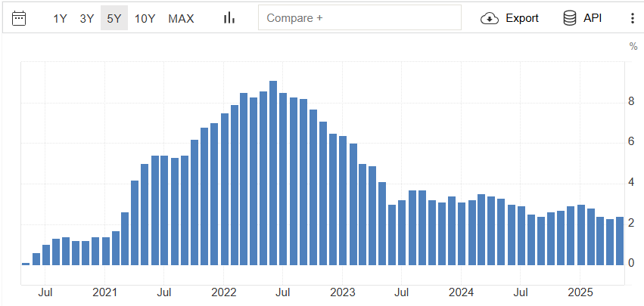This screenshot has width=644, height=306.
Task: Click the API database icon
Action: [x=570, y=18]
